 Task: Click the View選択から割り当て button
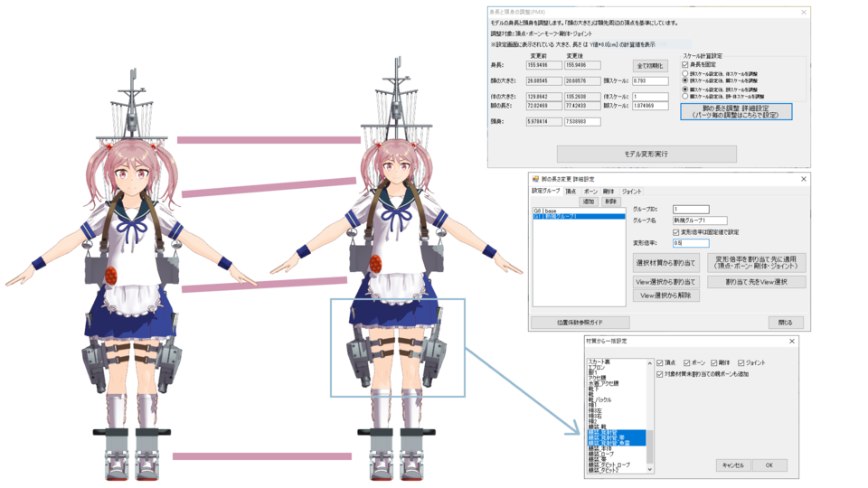666,282
